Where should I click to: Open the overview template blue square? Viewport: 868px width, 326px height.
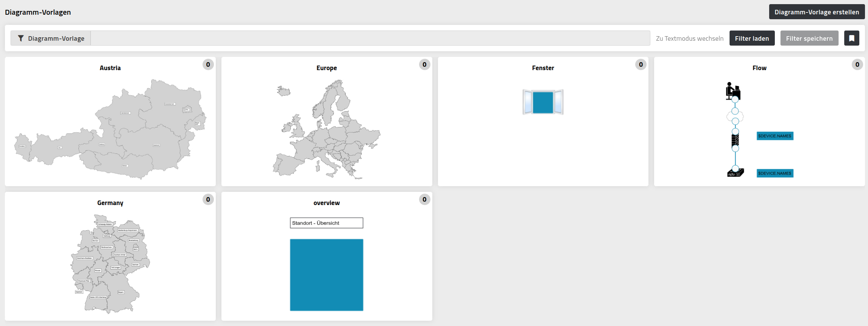coord(326,275)
